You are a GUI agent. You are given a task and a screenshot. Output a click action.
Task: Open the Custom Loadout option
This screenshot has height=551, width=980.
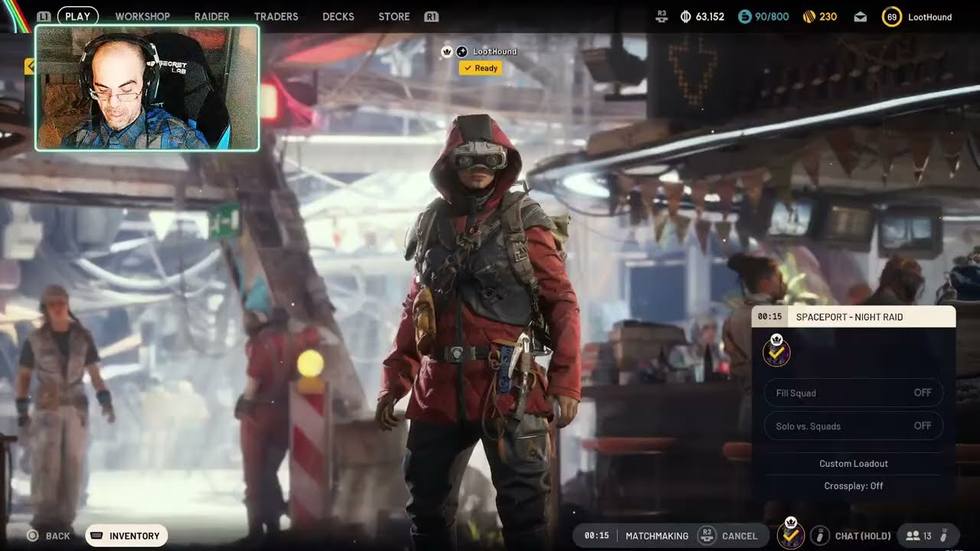pos(854,464)
